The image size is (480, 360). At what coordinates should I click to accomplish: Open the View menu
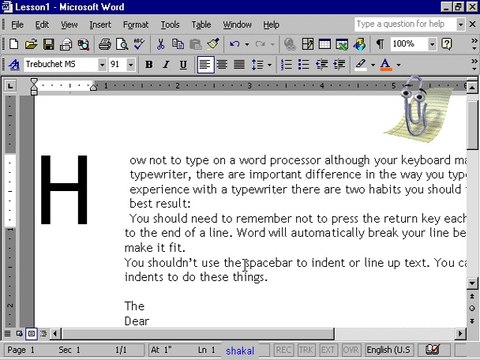[69, 25]
